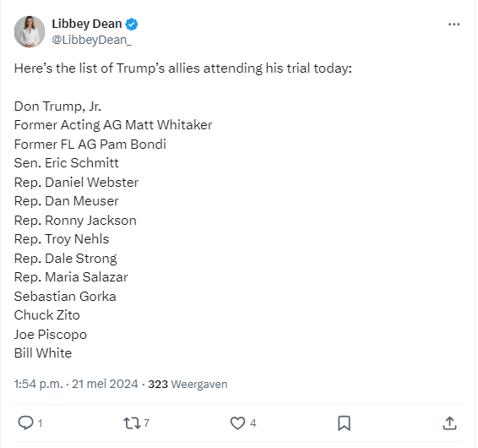Click the tweet's opening sentence text

tap(183, 68)
